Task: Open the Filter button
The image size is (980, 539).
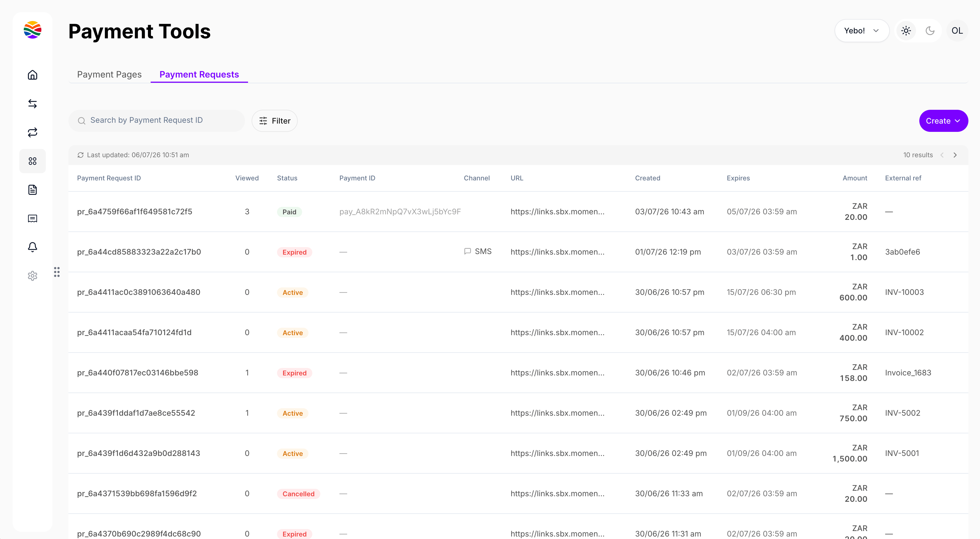Action: [x=275, y=121]
